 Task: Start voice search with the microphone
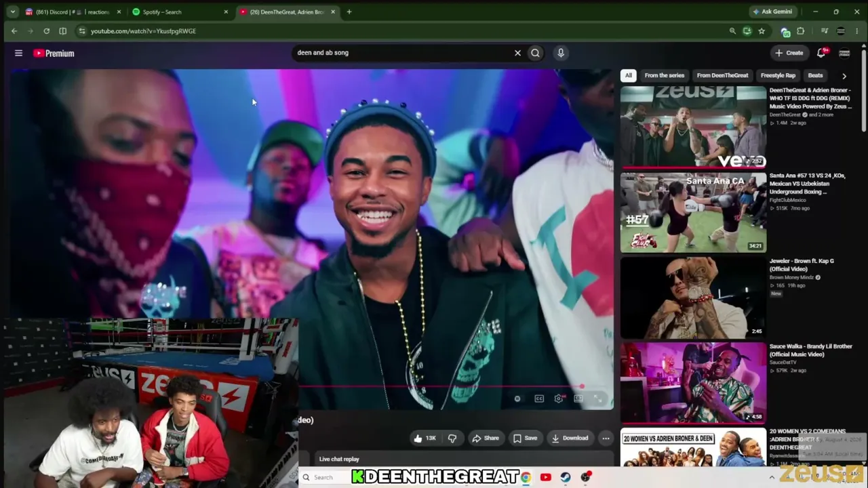point(561,53)
